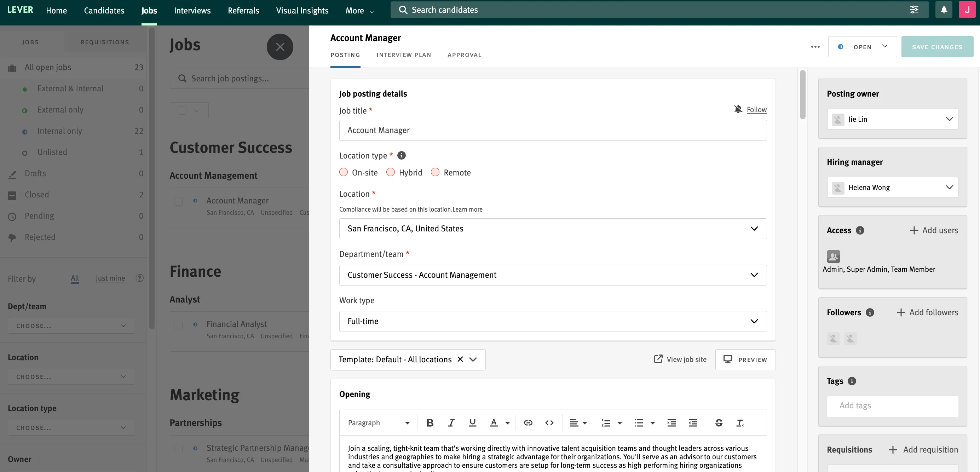Switch to the Interview Plan tab
This screenshot has height=472, width=980.
tap(404, 55)
